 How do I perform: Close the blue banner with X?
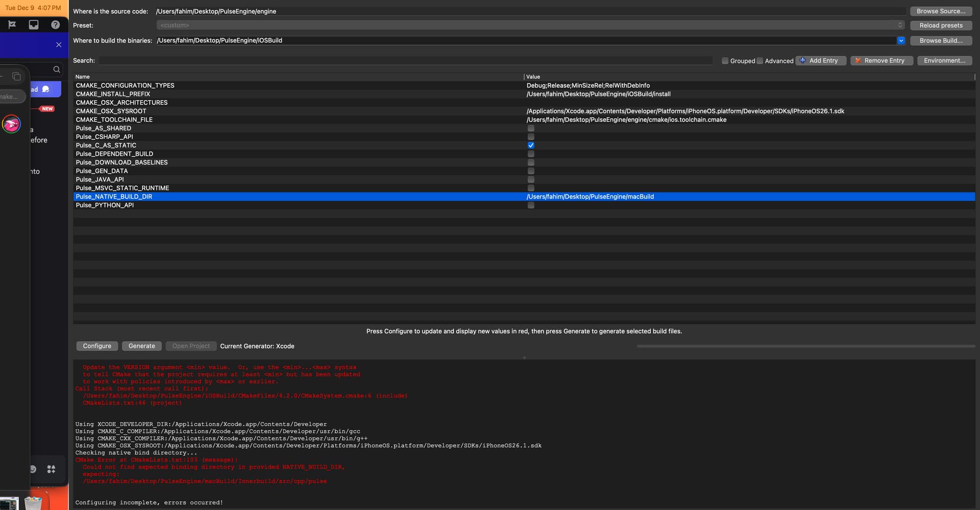(59, 45)
